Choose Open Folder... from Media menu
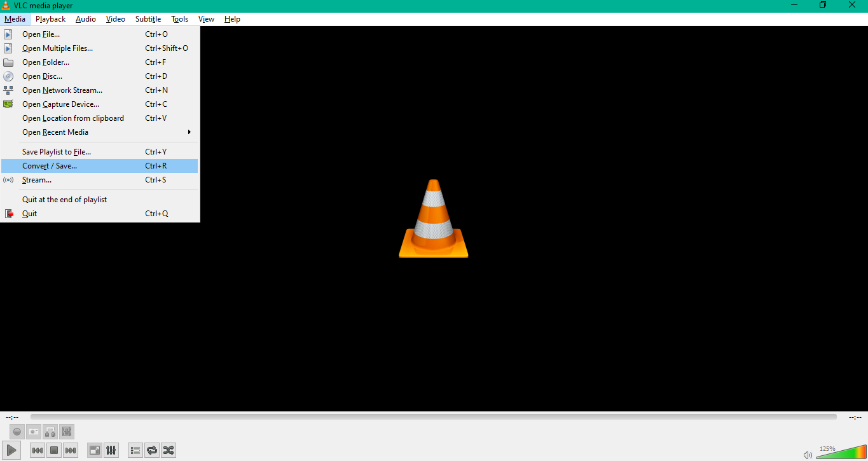This screenshot has height=461, width=868. pyautogui.click(x=100, y=62)
